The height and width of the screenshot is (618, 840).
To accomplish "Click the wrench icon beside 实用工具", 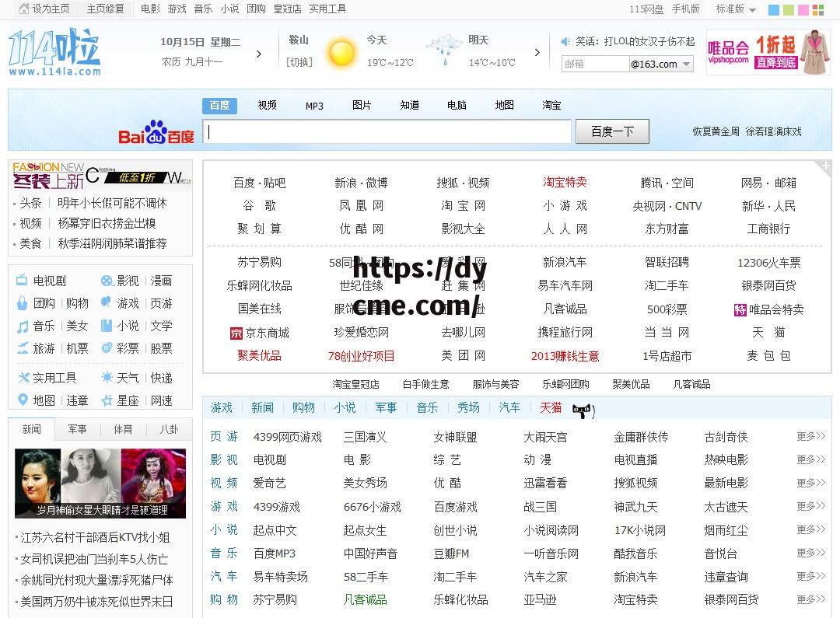I will (22, 376).
